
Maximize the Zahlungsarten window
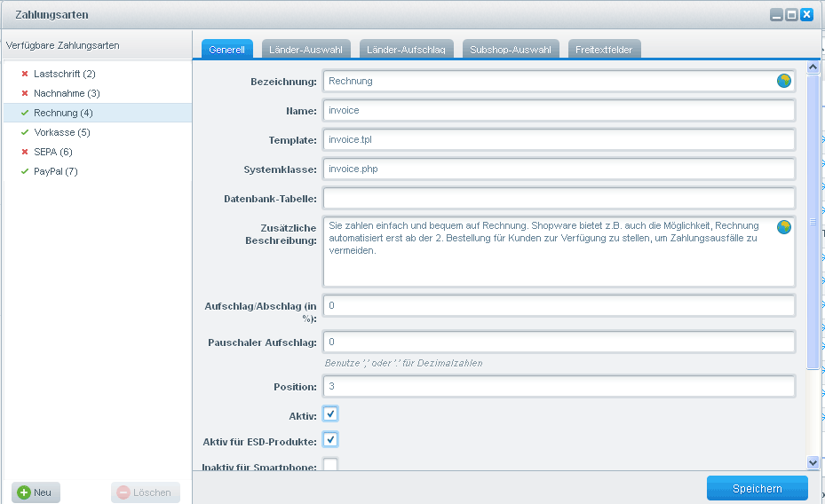pos(791,15)
